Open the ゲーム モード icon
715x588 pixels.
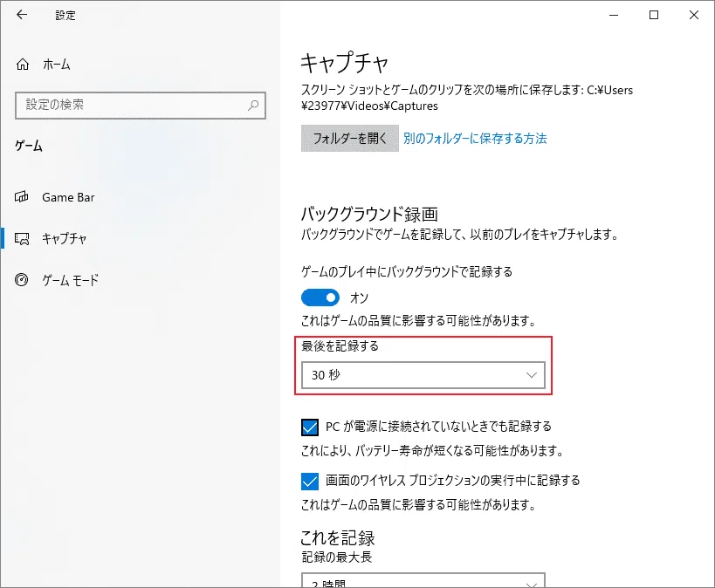(22, 279)
